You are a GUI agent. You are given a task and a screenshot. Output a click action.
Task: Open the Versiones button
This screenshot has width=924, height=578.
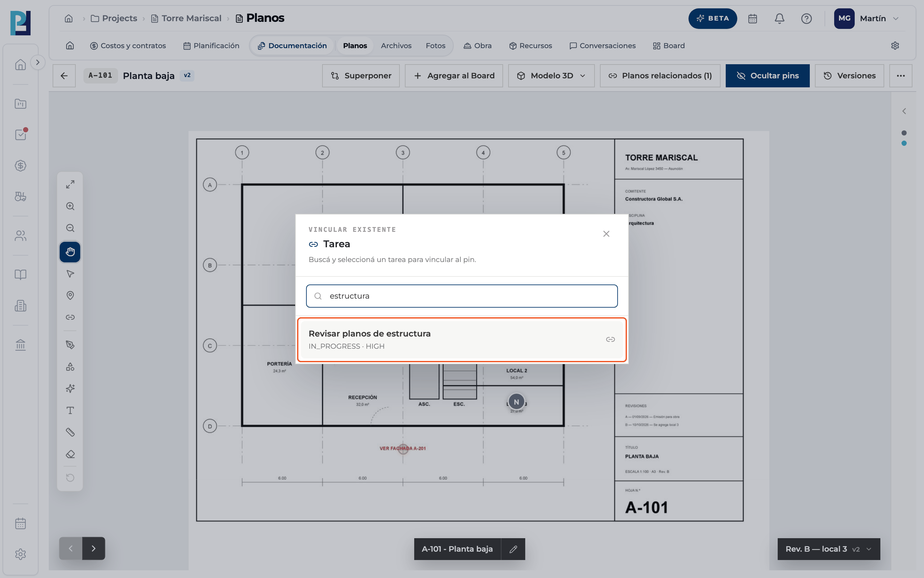click(x=850, y=76)
